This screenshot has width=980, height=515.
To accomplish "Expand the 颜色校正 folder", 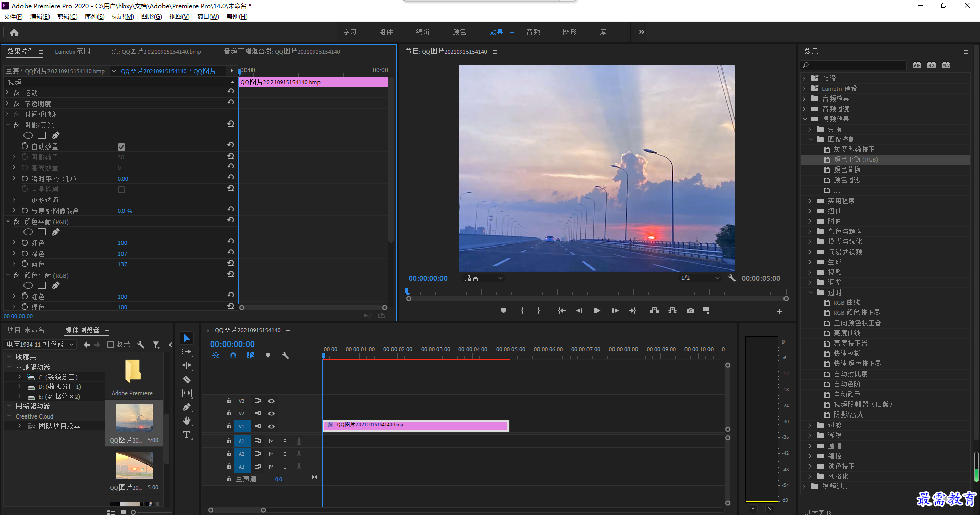I will click(x=810, y=466).
